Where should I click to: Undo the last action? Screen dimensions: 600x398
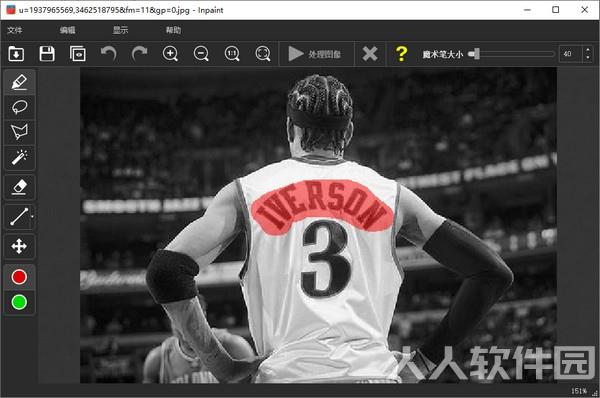109,54
